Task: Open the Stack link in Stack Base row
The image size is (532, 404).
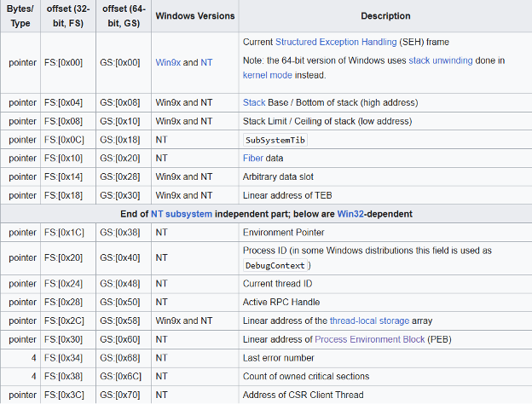Action: 254,102
